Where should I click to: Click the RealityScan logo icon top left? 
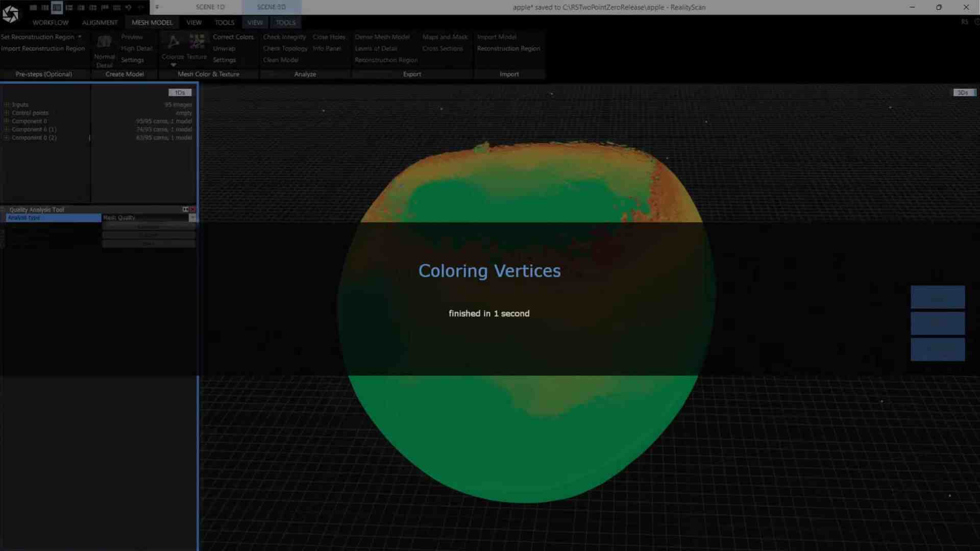[11, 13]
